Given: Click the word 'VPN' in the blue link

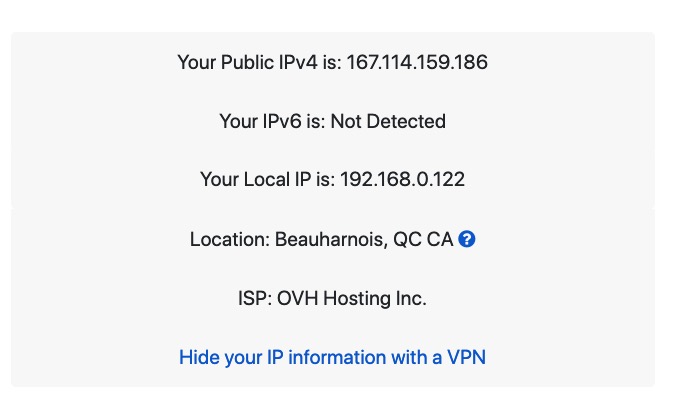Looking at the screenshot, I should [465, 357].
